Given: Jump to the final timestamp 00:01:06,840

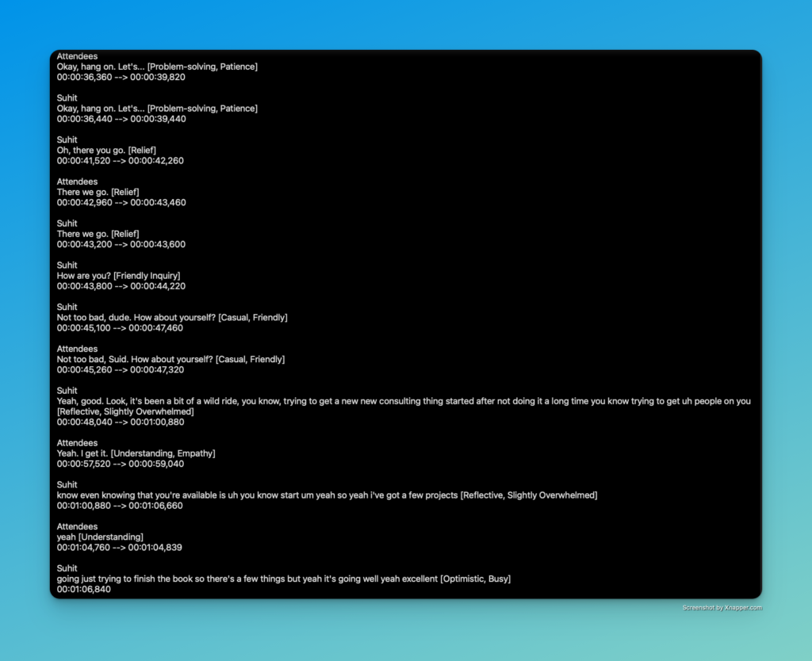Looking at the screenshot, I should [x=84, y=590].
